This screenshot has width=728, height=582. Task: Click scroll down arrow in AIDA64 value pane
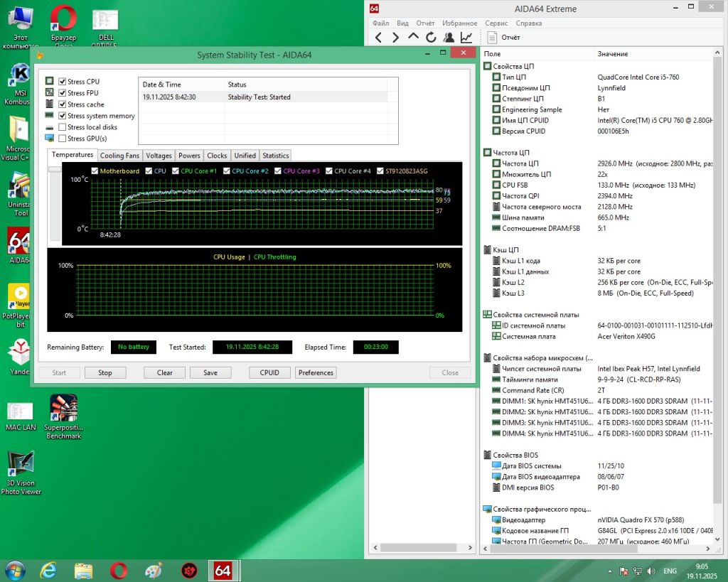tap(717, 539)
